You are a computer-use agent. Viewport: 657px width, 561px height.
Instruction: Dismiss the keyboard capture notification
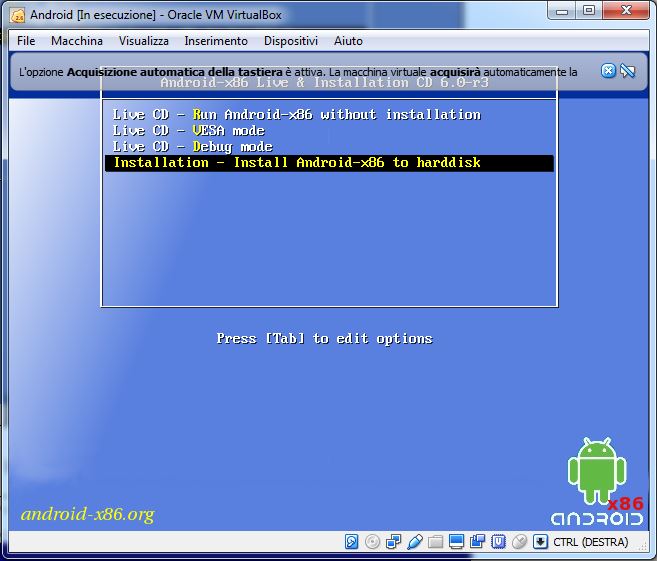coord(608,71)
